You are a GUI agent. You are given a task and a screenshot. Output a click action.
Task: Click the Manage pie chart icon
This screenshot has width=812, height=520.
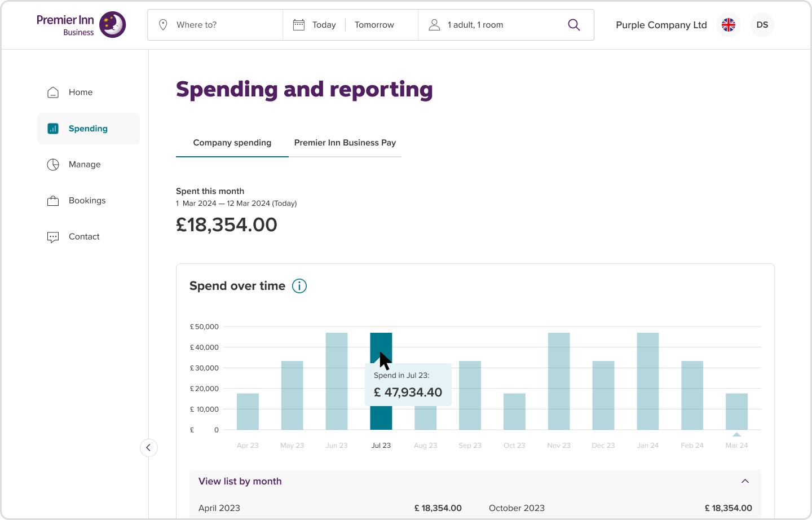(x=53, y=165)
